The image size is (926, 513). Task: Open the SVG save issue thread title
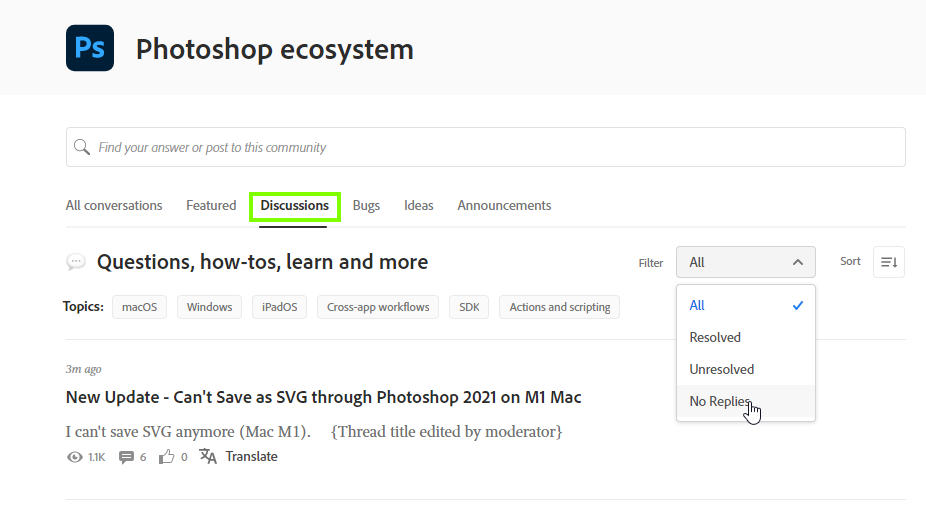click(323, 397)
